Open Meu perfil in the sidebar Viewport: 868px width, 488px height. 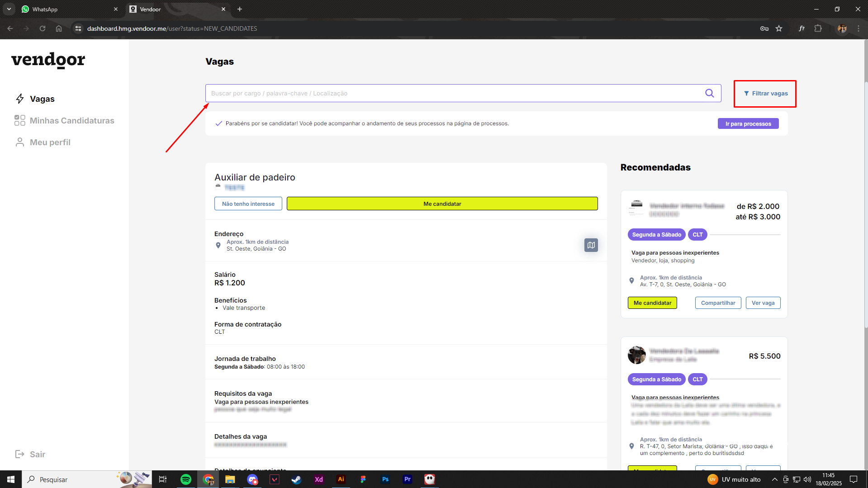coord(50,142)
